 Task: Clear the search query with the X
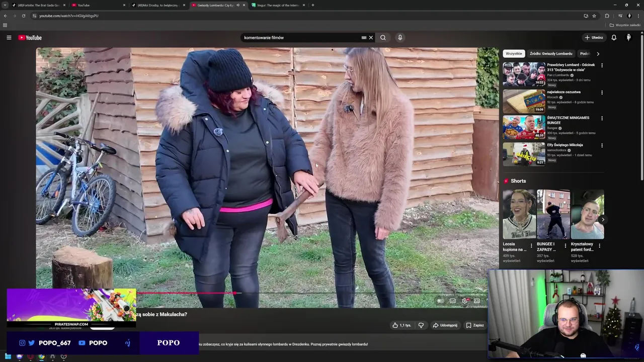(x=371, y=38)
